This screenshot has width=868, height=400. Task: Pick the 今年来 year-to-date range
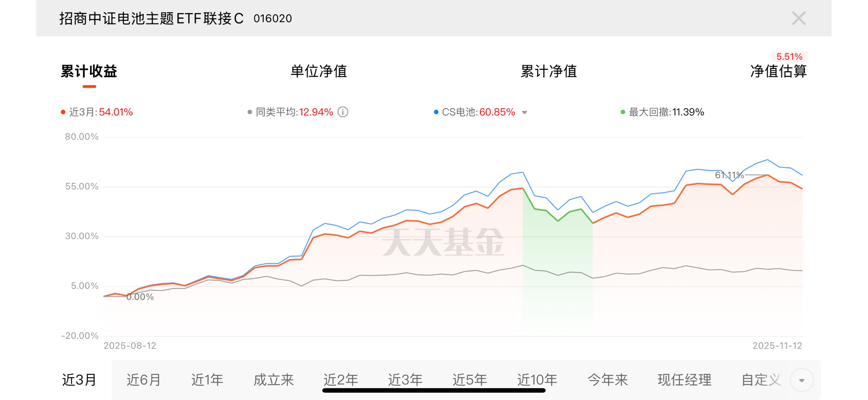pos(608,380)
